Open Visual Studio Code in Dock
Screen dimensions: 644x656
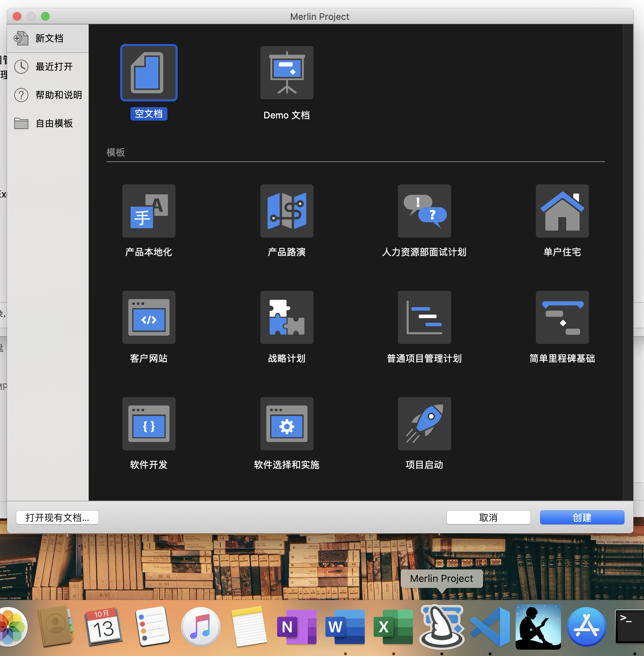(x=490, y=627)
